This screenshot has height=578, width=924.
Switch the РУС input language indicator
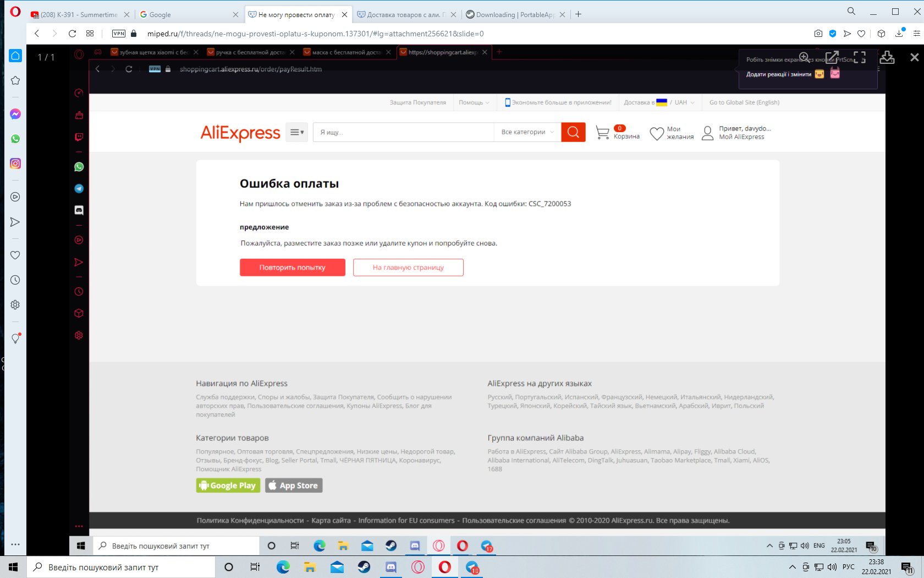click(849, 567)
